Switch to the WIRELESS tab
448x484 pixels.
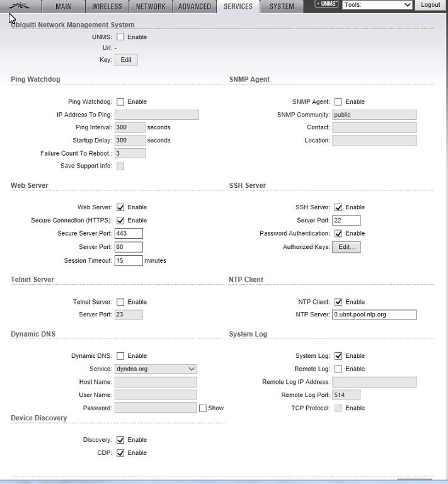107,6
